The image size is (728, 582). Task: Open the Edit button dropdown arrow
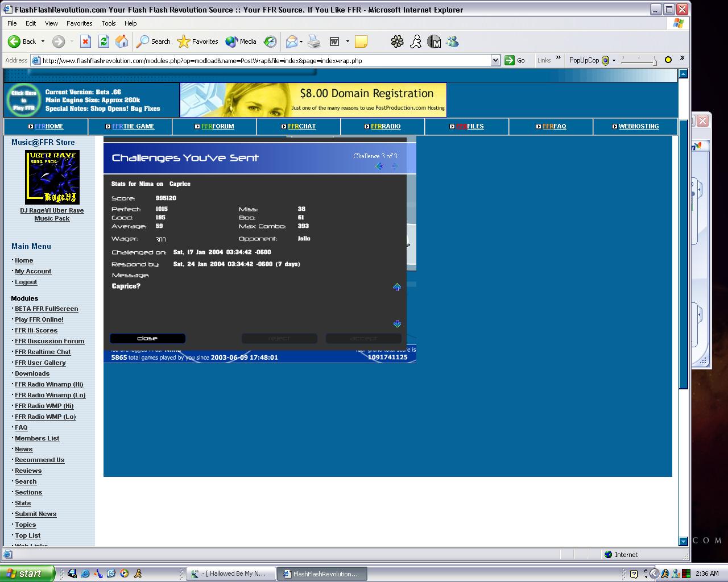348,41
